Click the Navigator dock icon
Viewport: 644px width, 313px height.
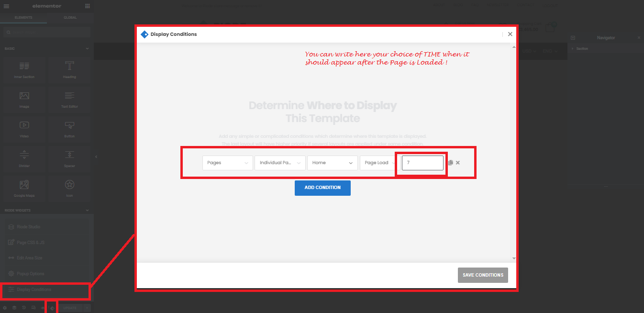click(x=573, y=38)
